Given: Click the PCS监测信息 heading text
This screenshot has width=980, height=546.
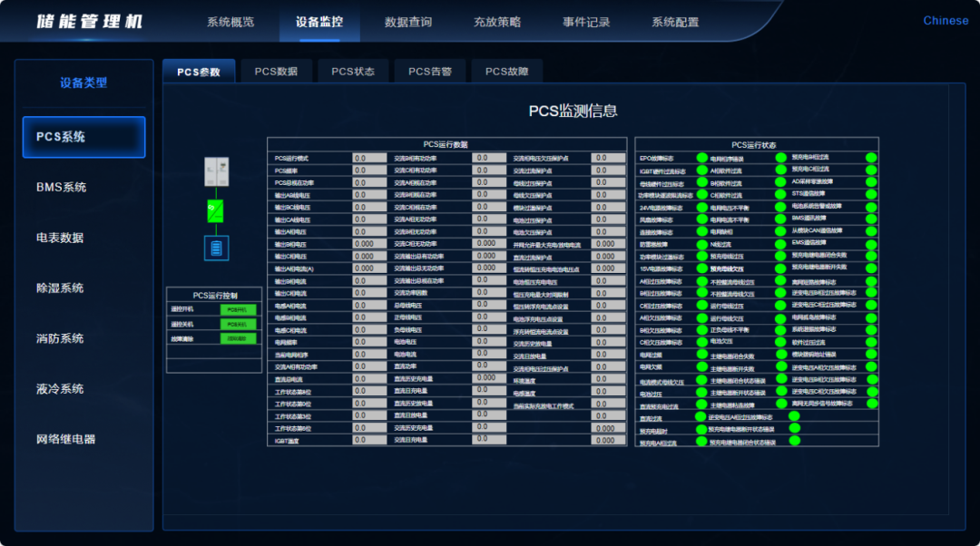Looking at the screenshot, I should point(573,112).
